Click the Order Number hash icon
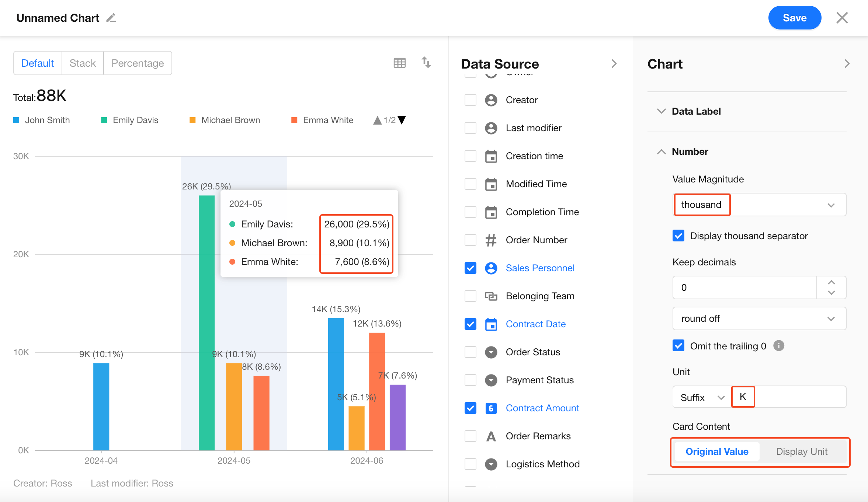 pyautogui.click(x=491, y=240)
